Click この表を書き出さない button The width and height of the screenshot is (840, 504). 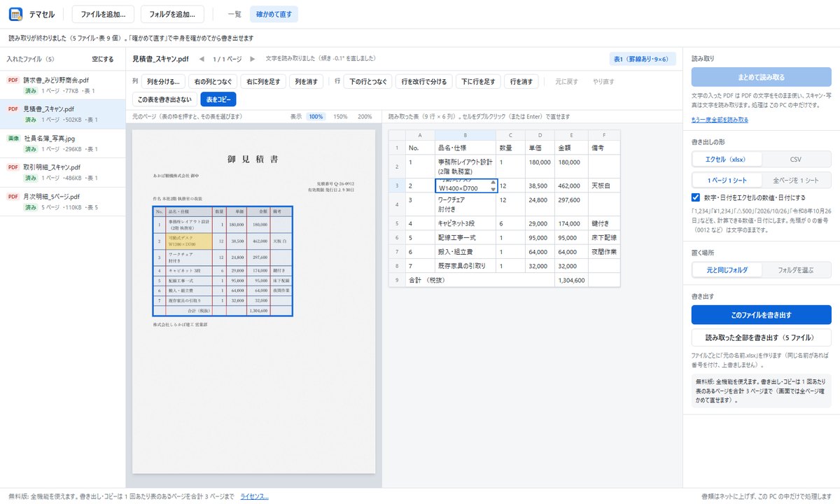tap(164, 100)
